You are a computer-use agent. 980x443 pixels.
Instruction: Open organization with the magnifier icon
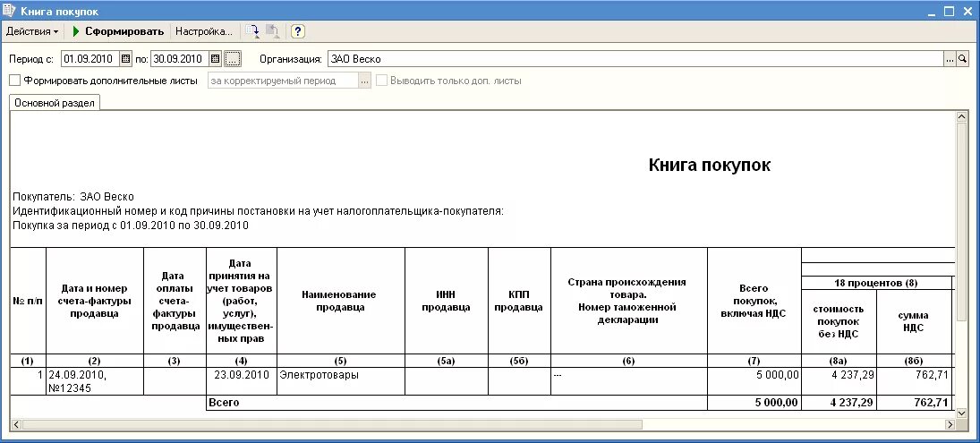click(x=962, y=59)
